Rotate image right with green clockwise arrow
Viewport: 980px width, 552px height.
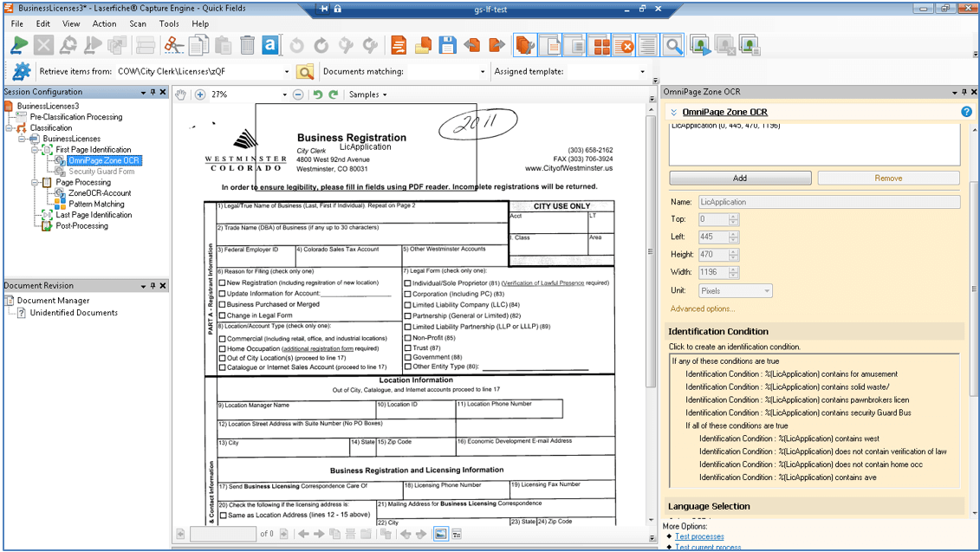[x=334, y=94]
